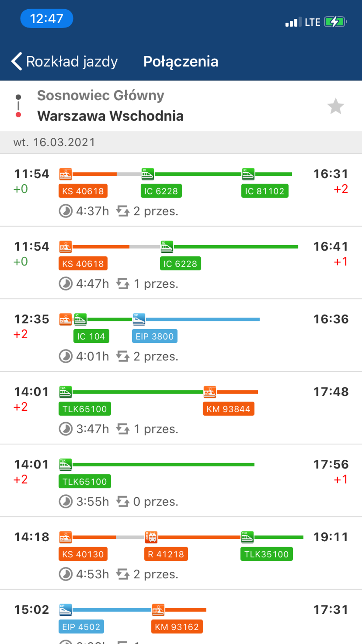This screenshot has height=644, width=362.
Task: Select the IC 104 train badge
Action: pyautogui.click(x=91, y=336)
